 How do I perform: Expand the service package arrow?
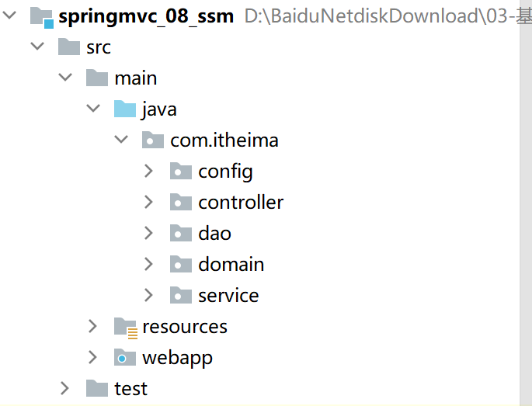click(x=149, y=296)
